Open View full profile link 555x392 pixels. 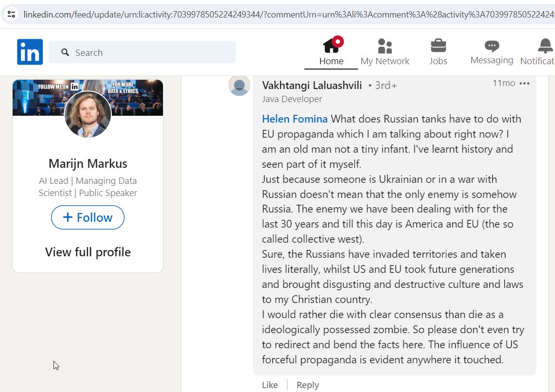[88, 252]
